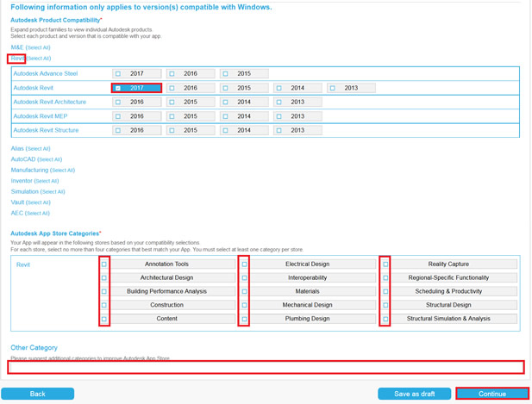Go back using the Back button

point(37,394)
